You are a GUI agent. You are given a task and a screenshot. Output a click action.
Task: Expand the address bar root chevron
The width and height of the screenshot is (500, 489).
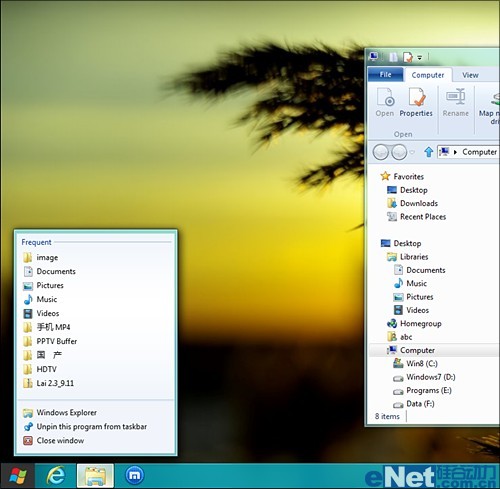455,152
